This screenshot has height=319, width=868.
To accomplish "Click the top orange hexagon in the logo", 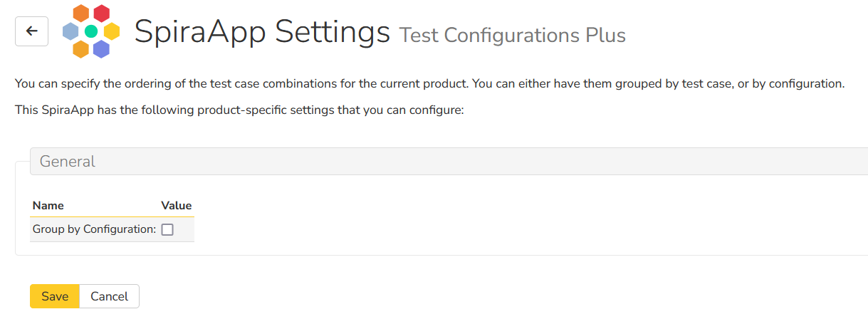I will 81,14.
